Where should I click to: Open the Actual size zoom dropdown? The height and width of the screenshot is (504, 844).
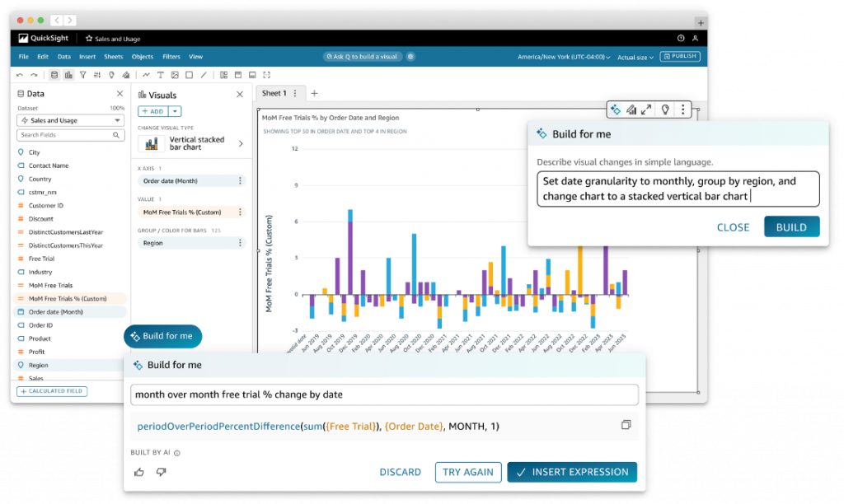(635, 57)
